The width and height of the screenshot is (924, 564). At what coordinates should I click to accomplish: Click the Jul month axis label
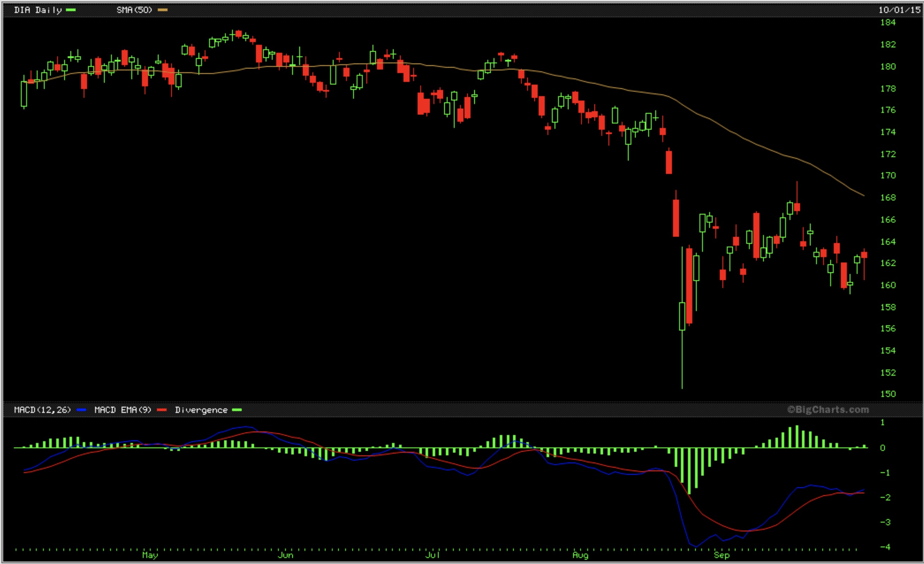click(432, 554)
